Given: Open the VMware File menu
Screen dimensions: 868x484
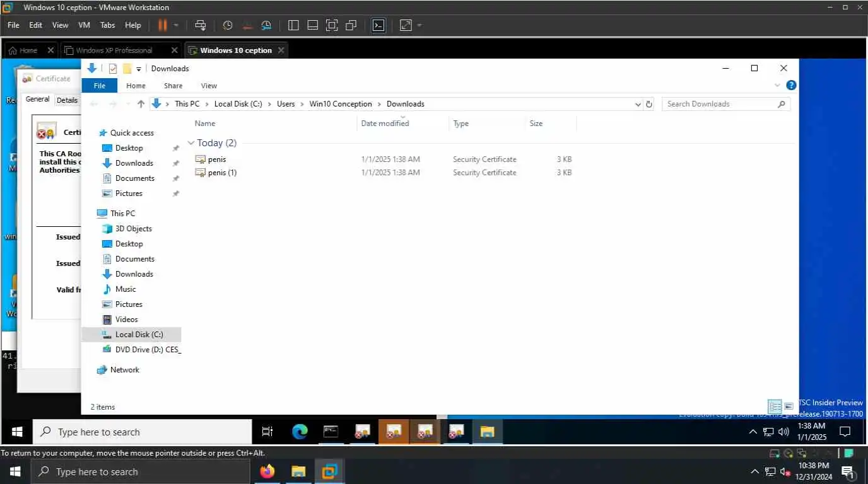Looking at the screenshot, I should (x=13, y=25).
